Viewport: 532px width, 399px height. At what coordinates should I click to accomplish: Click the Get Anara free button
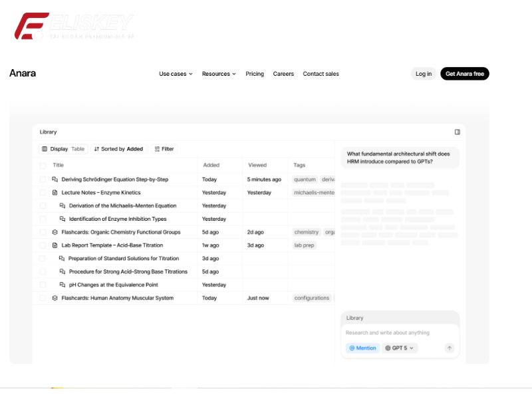tap(464, 74)
